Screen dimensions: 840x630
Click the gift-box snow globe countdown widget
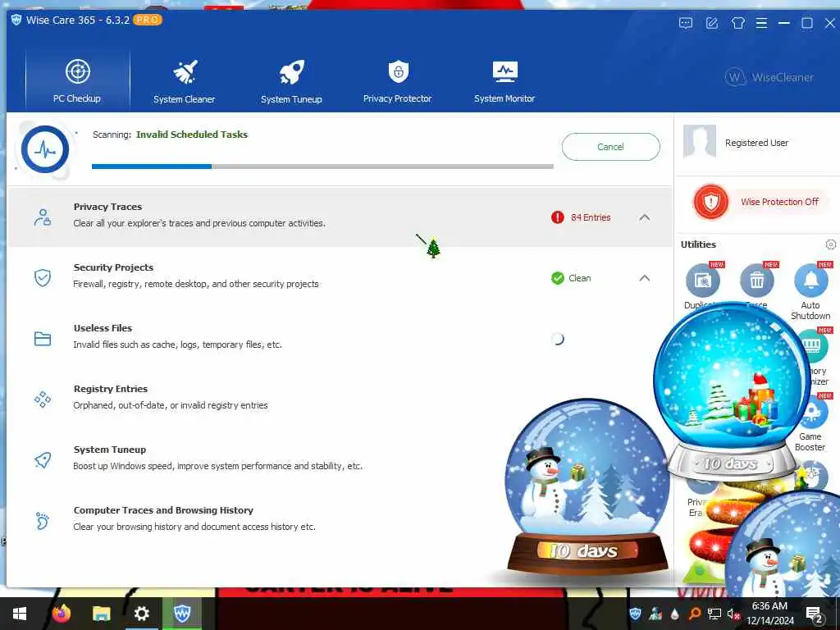coord(731,392)
